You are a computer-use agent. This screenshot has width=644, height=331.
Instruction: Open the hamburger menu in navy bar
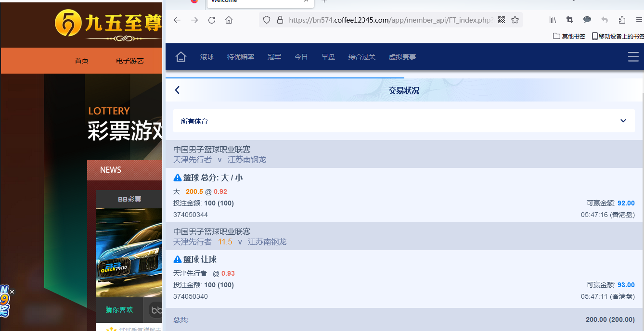633,57
